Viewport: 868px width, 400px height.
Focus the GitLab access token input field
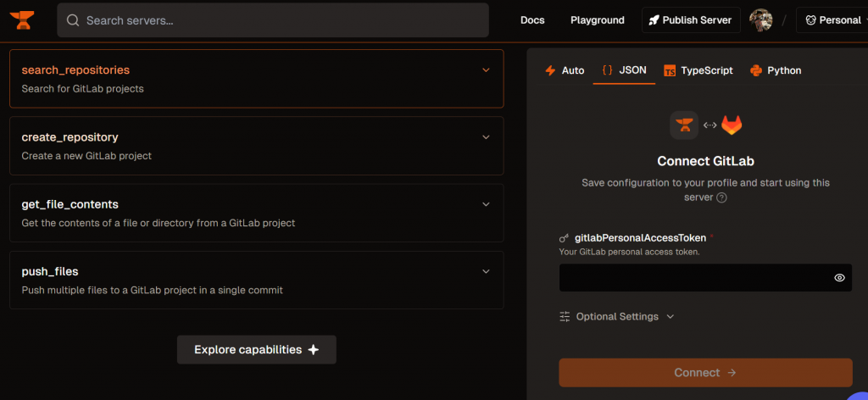pyautogui.click(x=705, y=278)
